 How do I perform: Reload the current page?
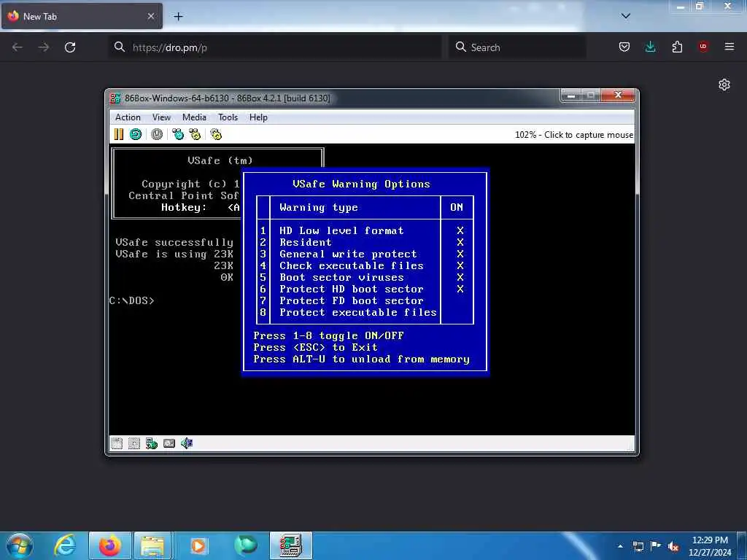[70, 47]
